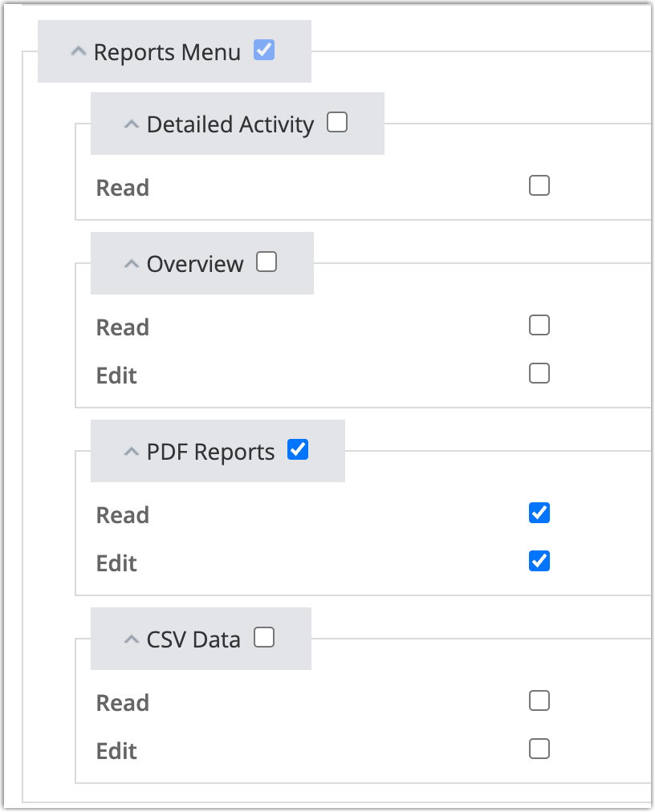This screenshot has height=812, width=655.
Task: Enable the Read checkbox under CSV Data
Action: [539, 700]
